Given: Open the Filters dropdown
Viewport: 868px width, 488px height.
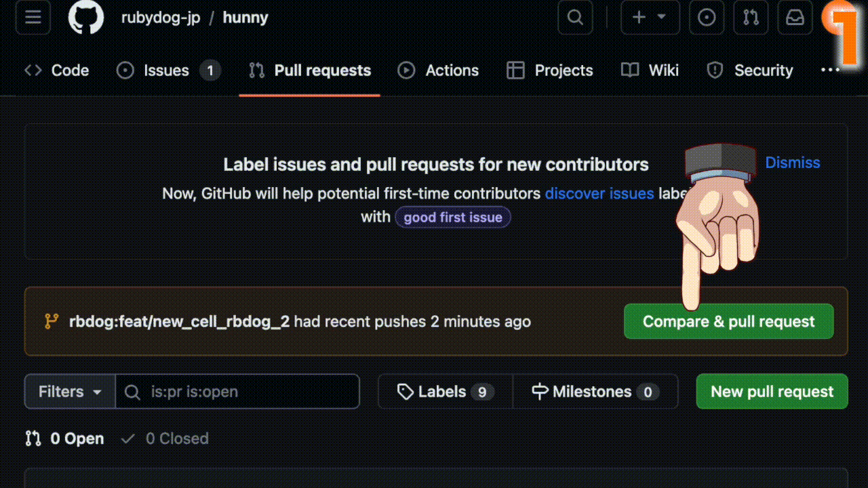Looking at the screenshot, I should point(70,392).
